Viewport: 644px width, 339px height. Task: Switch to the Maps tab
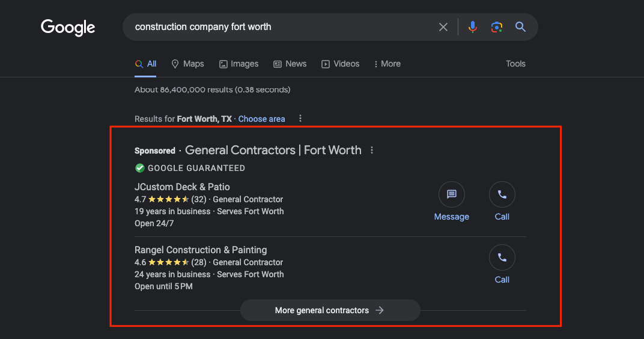(187, 64)
